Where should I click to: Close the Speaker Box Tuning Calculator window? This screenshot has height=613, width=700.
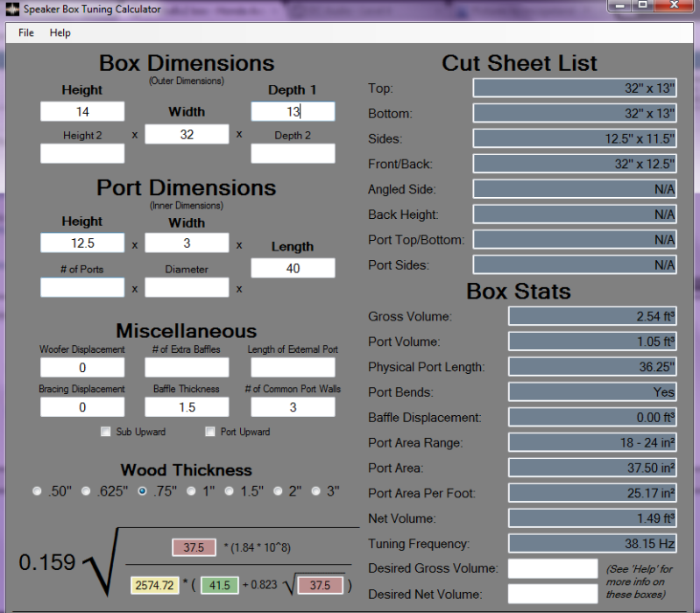click(674, 5)
